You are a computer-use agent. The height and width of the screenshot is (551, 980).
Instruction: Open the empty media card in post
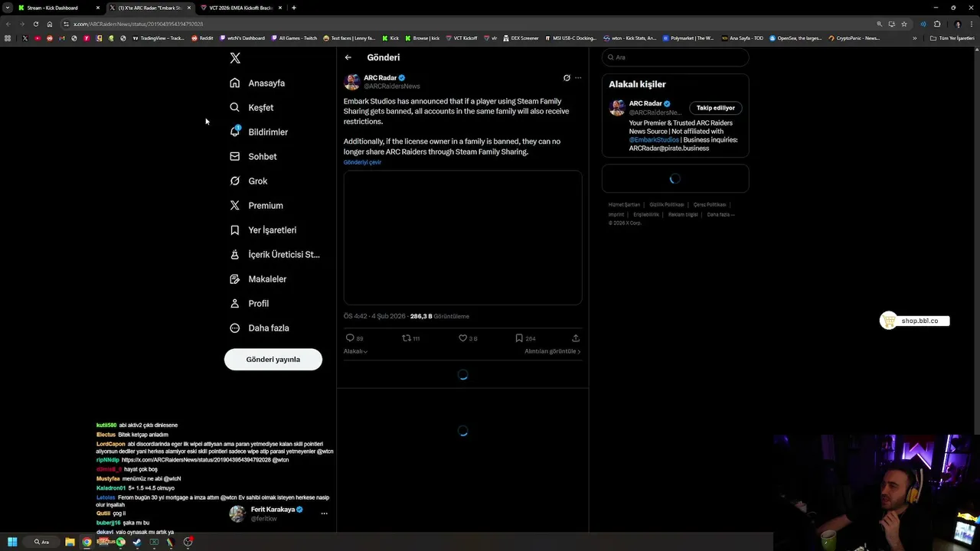(462, 237)
